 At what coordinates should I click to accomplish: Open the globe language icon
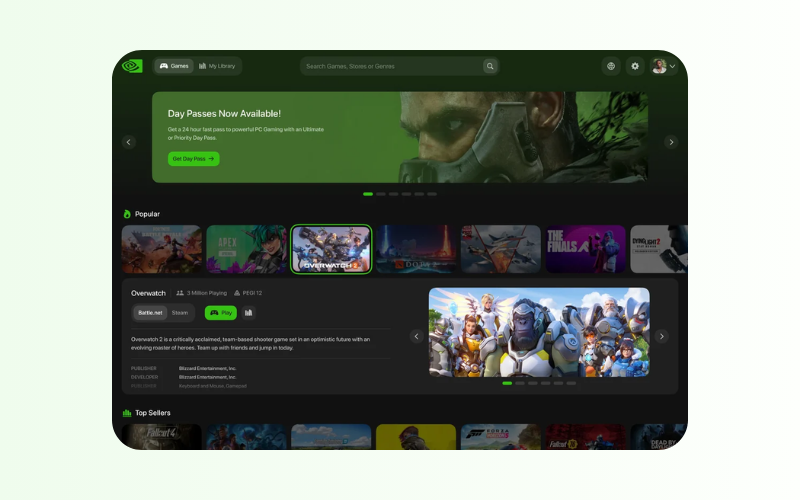pos(611,66)
